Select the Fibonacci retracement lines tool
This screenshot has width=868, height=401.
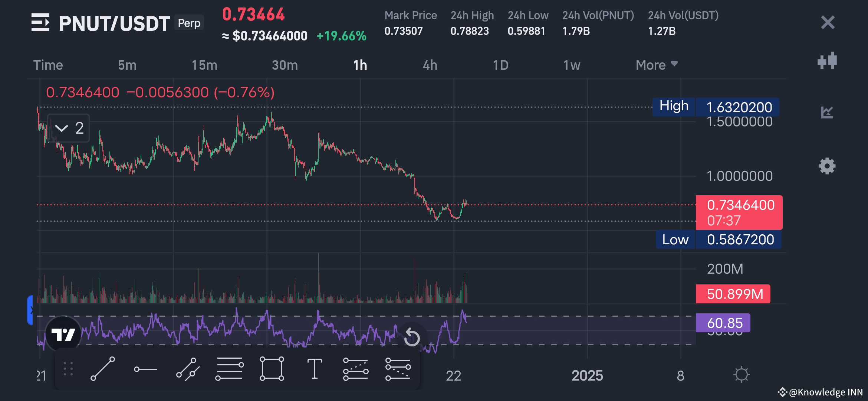pyautogui.click(x=230, y=369)
